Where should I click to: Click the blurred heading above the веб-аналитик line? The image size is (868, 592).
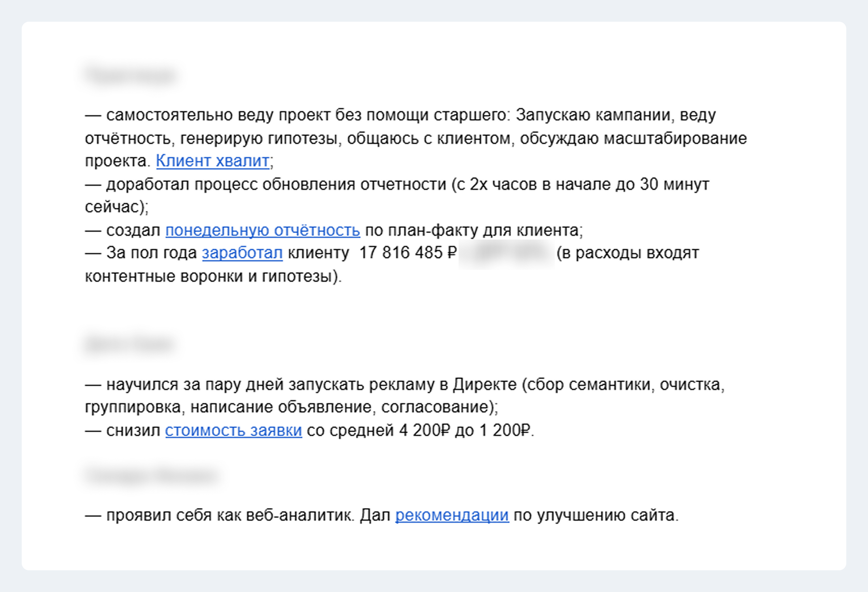point(151,475)
